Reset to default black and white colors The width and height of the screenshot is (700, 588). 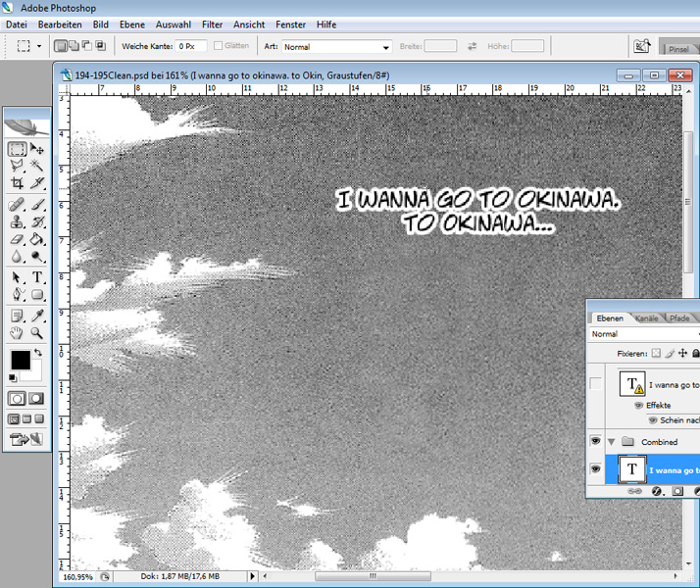pyautogui.click(x=13, y=378)
